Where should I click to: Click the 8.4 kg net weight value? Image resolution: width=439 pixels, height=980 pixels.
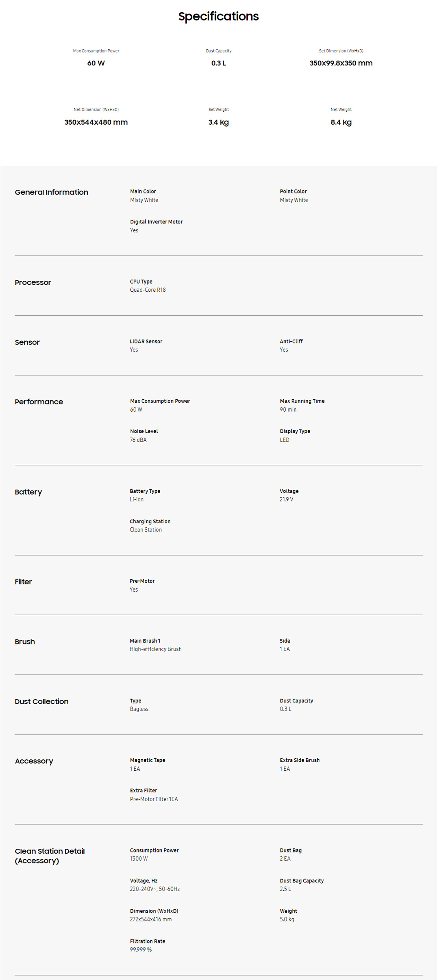341,122
